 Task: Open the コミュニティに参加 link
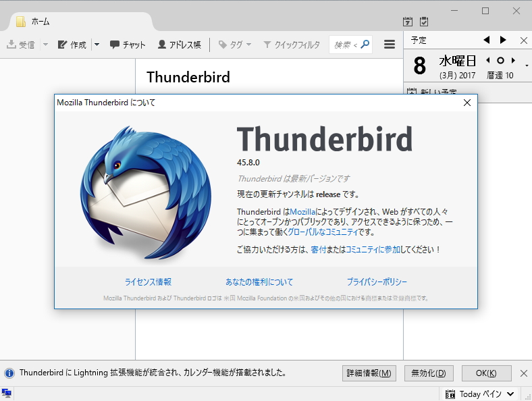tap(373, 250)
